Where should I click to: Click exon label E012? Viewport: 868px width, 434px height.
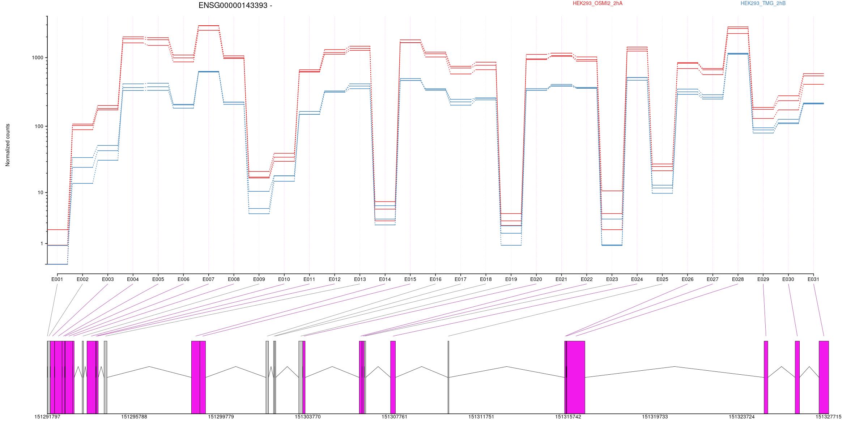click(x=335, y=279)
